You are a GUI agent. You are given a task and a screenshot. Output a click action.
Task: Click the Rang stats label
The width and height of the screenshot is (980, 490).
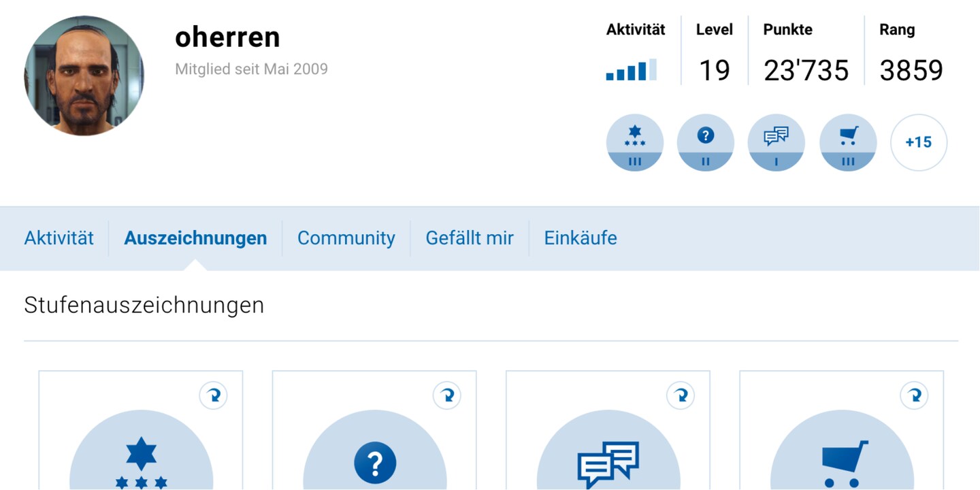897,30
